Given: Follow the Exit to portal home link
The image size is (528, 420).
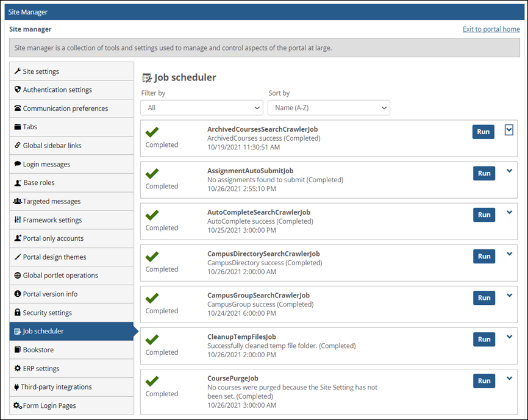Looking at the screenshot, I should (x=491, y=29).
